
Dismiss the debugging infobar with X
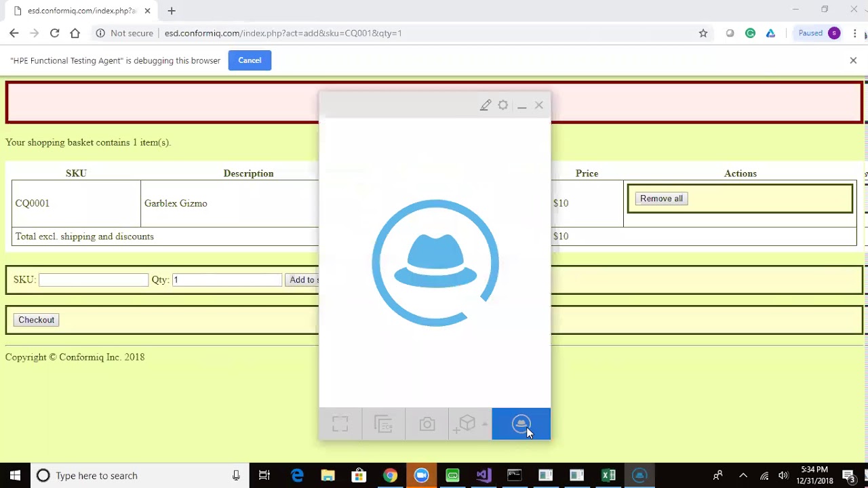pos(853,60)
